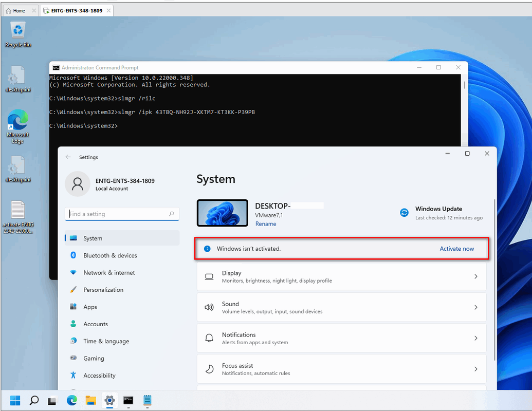The width and height of the screenshot is (532, 411).
Task: Select desktop.ini file below Microsoft Edge shortcut
Action: [x=17, y=169]
